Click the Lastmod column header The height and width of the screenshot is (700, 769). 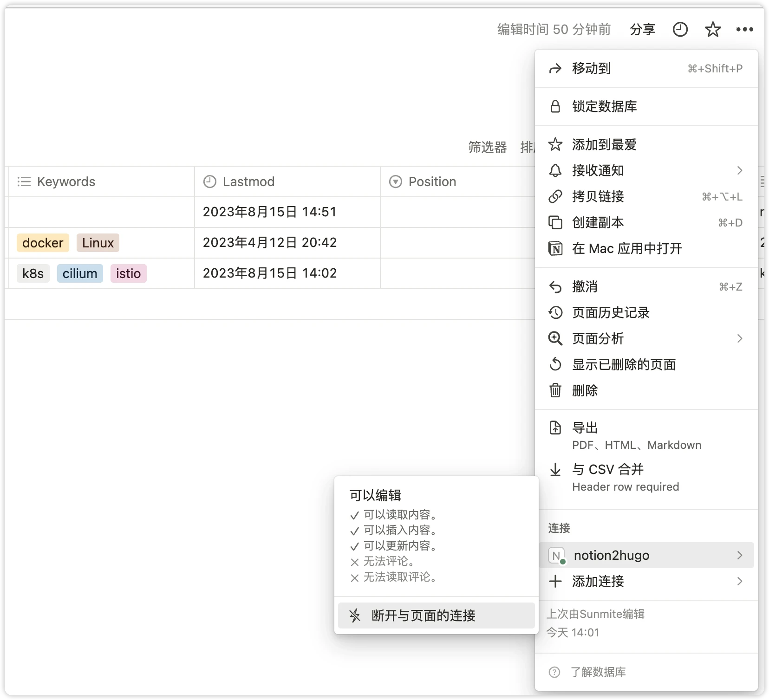[248, 181]
